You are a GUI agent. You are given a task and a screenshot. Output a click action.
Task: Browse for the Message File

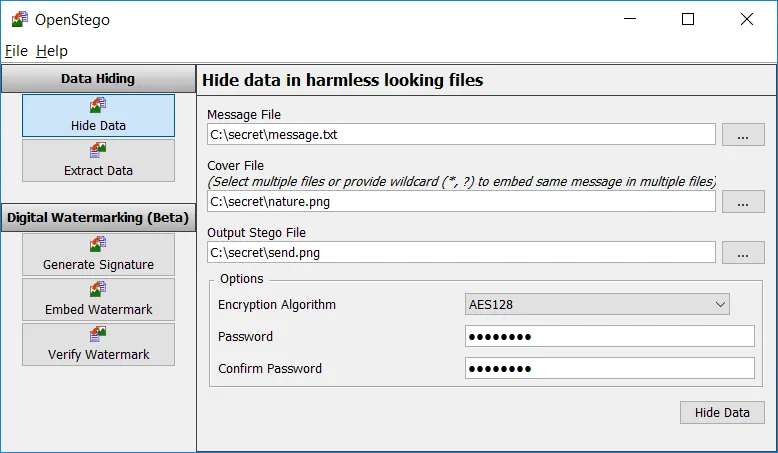[742, 135]
